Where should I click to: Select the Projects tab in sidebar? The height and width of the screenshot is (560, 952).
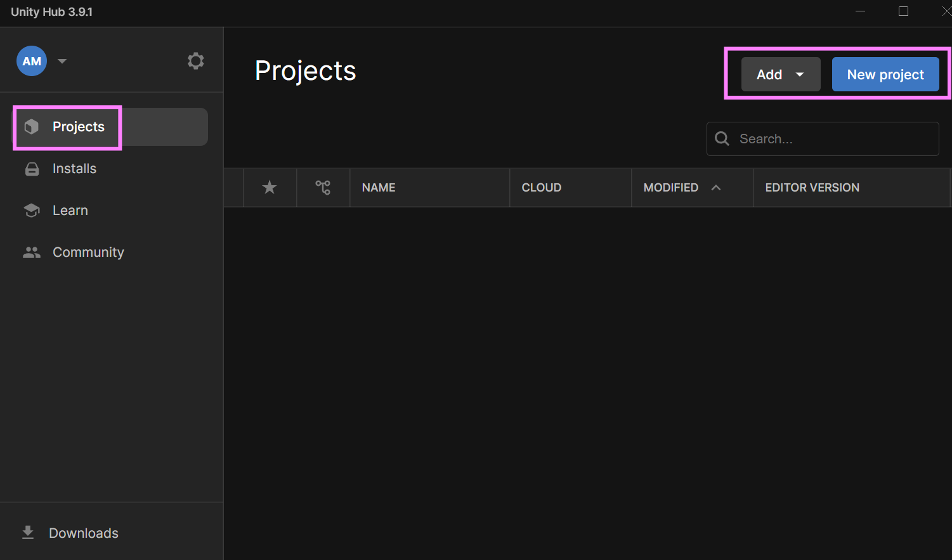point(79,127)
